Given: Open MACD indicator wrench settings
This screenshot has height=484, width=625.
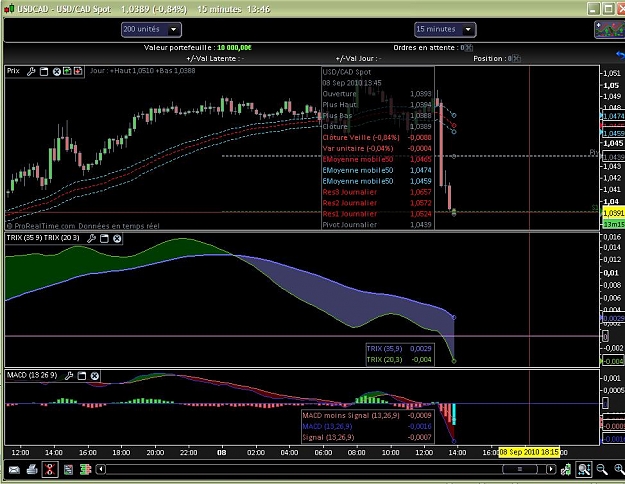Looking at the screenshot, I should coord(69,376).
